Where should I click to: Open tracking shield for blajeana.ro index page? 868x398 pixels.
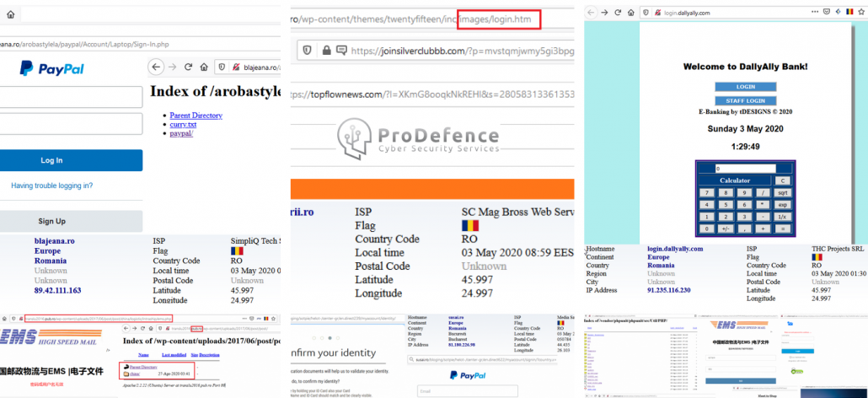tap(222, 67)
